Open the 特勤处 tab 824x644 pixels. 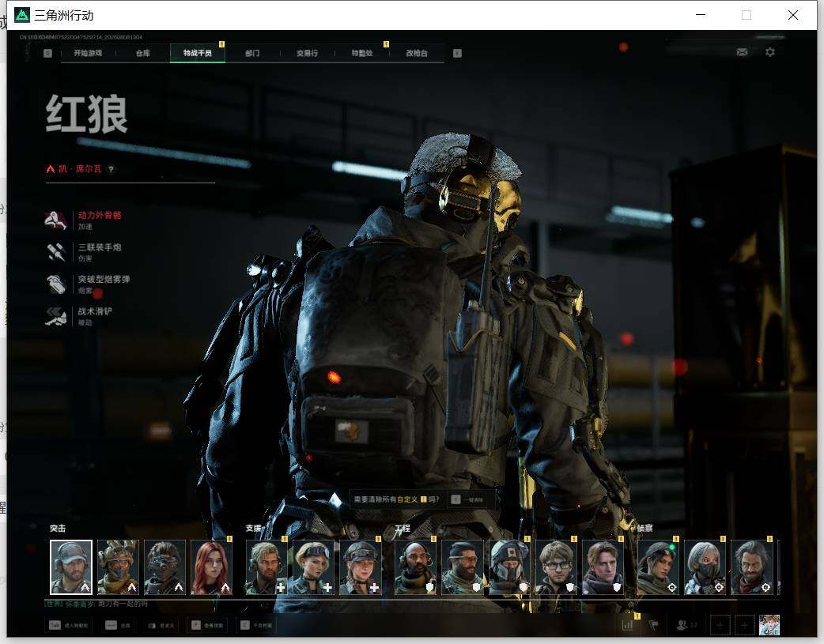pyautogui.click(x=362, y=53)
